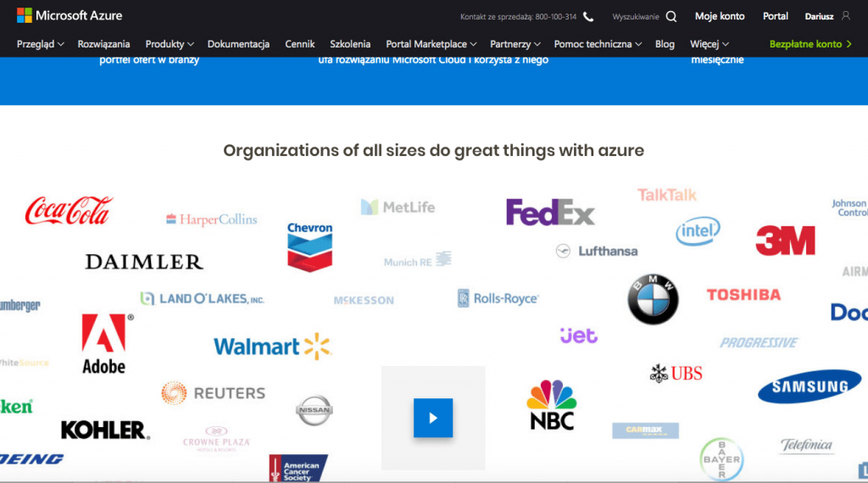The height and width of the screenshot is (483, 868).
Task: Click the Toshiba logo
Action: (743, 295)
